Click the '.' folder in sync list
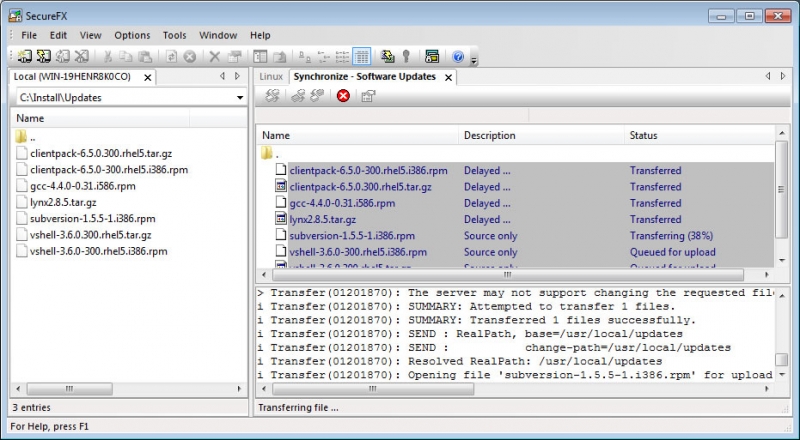 pyautogui.click(x=270, y=153)
